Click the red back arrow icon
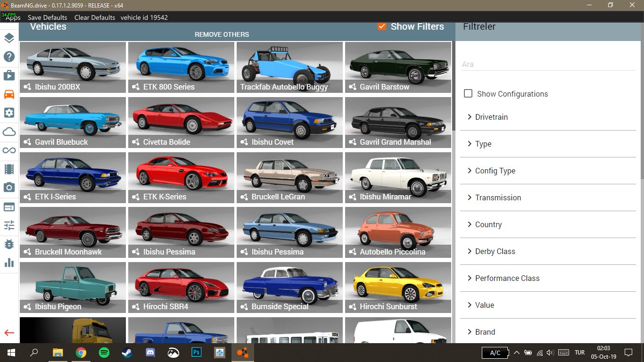Viewport: 644px width, 362px height. (9, 333)
